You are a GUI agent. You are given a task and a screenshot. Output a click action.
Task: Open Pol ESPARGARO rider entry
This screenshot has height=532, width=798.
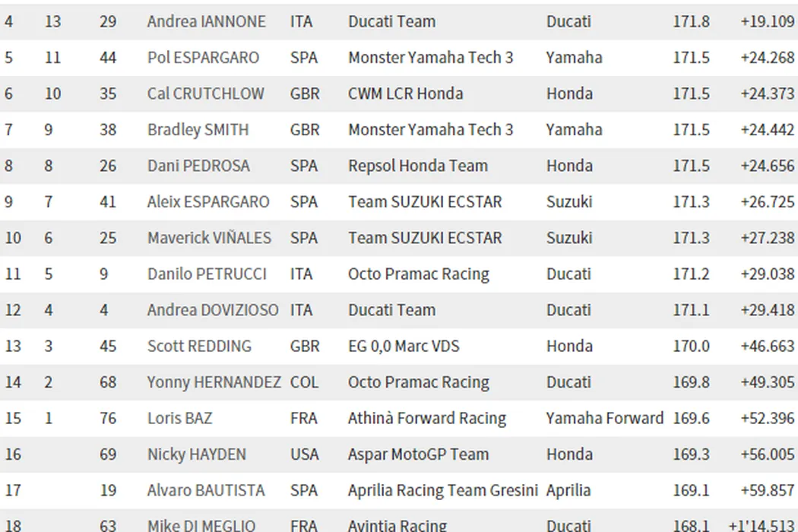coord(203,58)
